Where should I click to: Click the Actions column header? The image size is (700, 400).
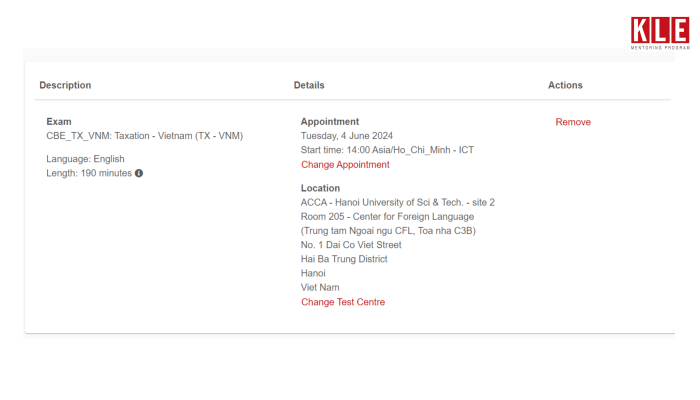tap(565, 85)
